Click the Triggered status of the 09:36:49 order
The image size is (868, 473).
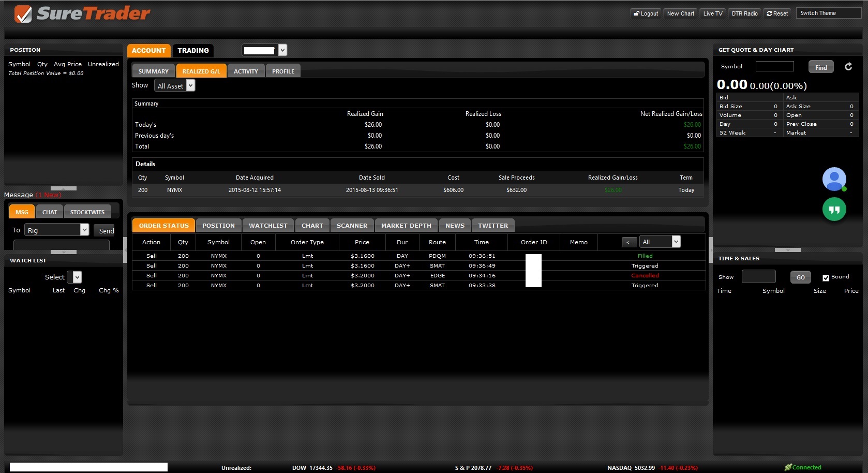pyautogui.click(x=645, y=265)
